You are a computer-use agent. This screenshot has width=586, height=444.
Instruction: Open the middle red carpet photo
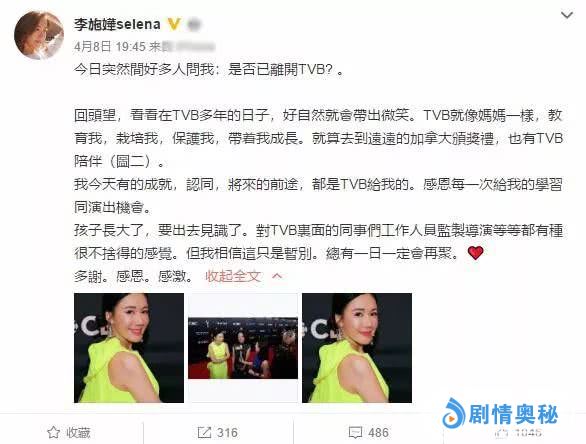click(x=243, y=348)
